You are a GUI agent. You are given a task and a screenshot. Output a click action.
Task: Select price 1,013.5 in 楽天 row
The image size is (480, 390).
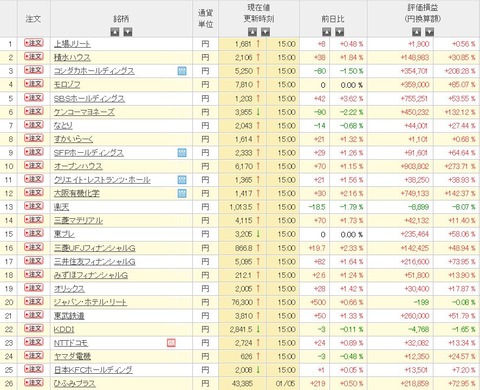pos(241,207)
